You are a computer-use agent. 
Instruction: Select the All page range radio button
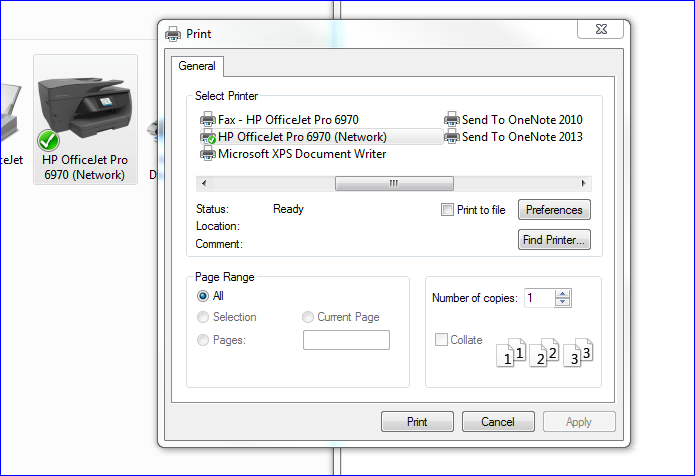click(x=203, y=296)
